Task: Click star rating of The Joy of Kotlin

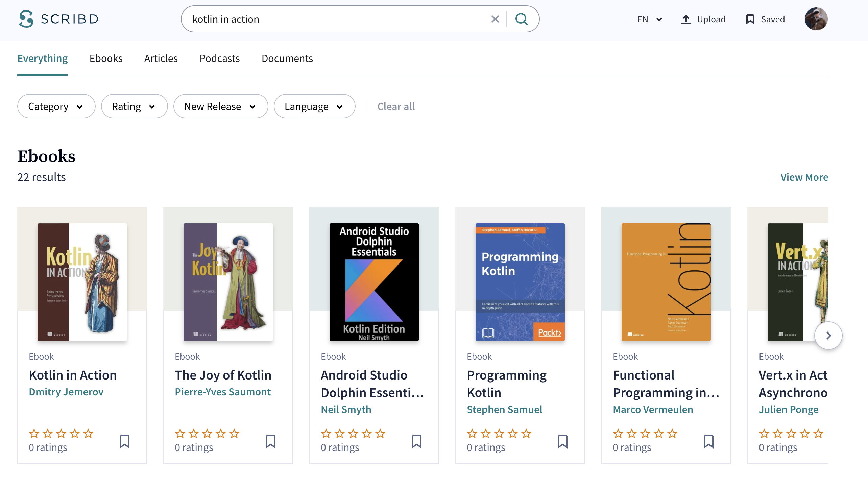Action: (x=207, y=433)
